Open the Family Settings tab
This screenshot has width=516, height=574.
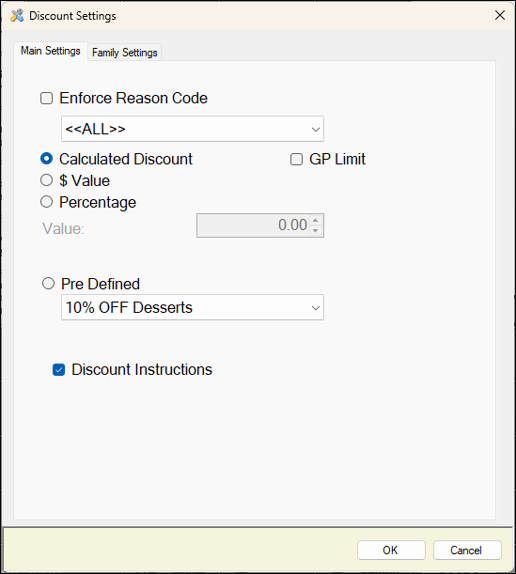coord(124,53)
